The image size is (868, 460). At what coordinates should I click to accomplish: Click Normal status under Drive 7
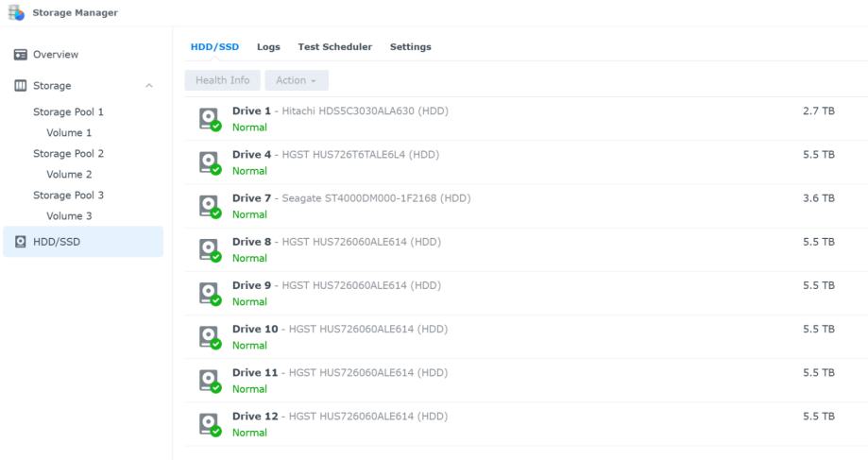(x=249, y=214)
